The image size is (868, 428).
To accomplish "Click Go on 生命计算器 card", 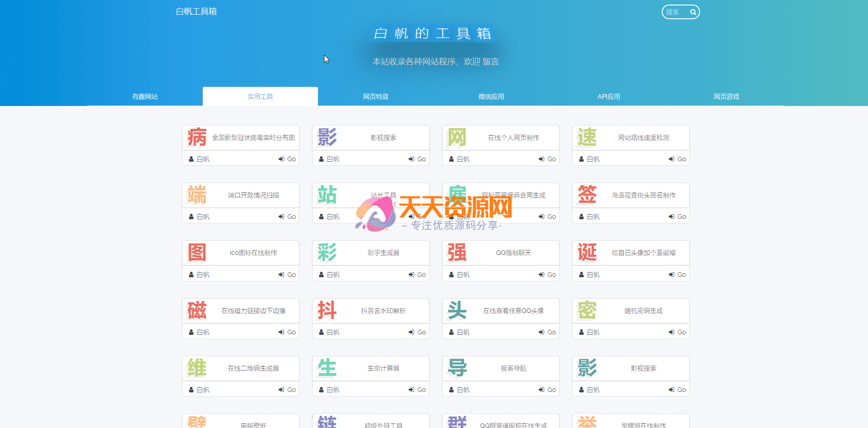I will point(417,390).
